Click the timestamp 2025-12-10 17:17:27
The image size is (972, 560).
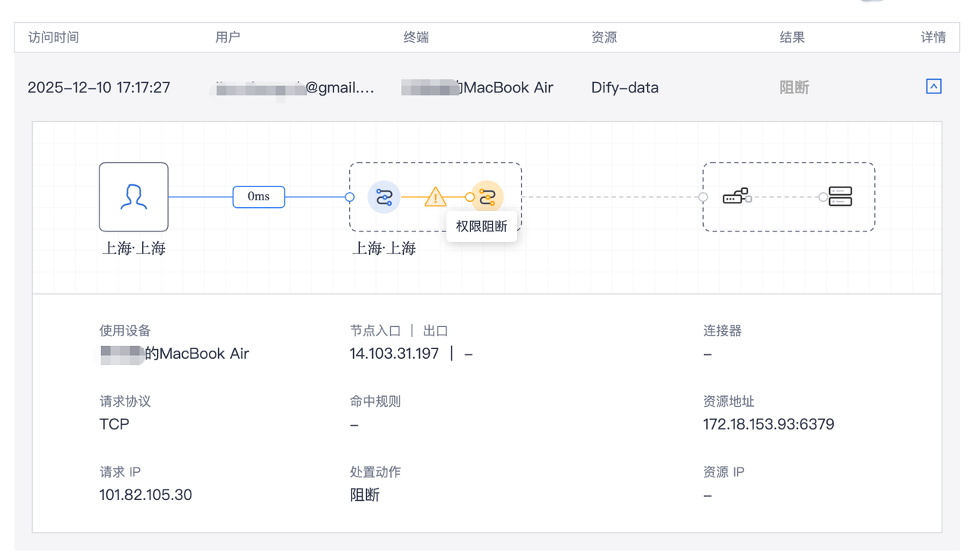click(99, 87)
